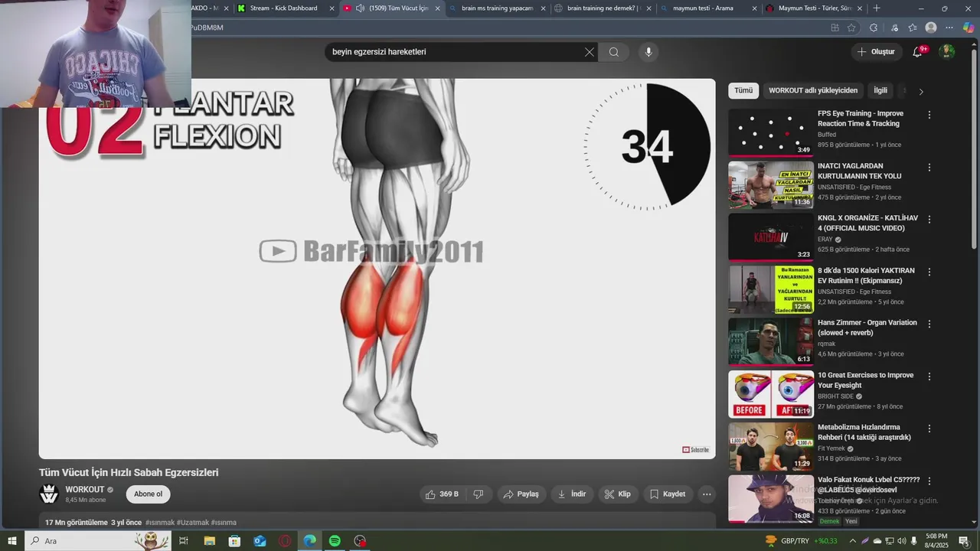Open INATCI YAGLARDAN KURTULMANIN thumbnail
980x551 pixels.
[771, 184]
